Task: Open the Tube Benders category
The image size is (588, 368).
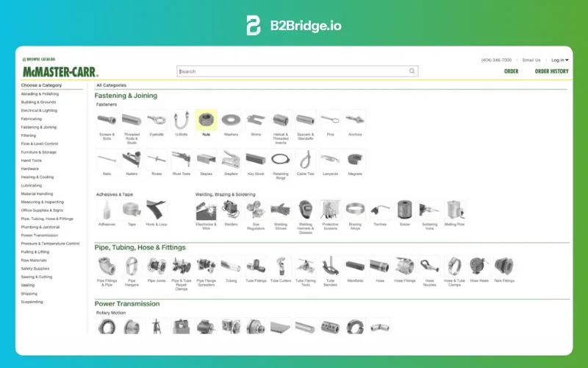Action: click(330, 266)
